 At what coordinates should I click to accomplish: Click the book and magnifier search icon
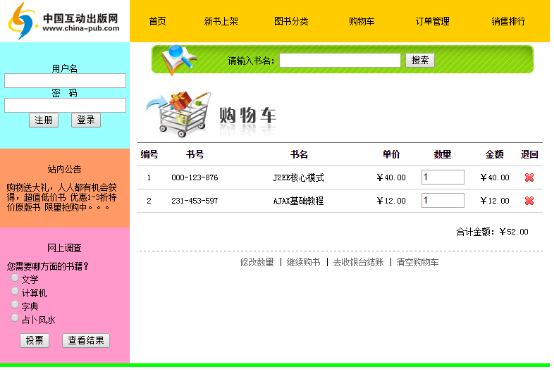coord(179,59)
